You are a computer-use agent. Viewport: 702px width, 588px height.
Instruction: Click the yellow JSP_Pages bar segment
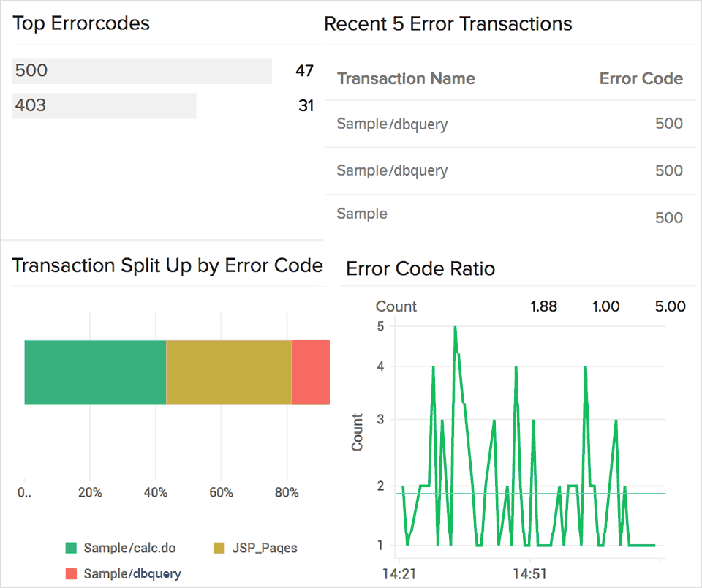tap(228, 372)
